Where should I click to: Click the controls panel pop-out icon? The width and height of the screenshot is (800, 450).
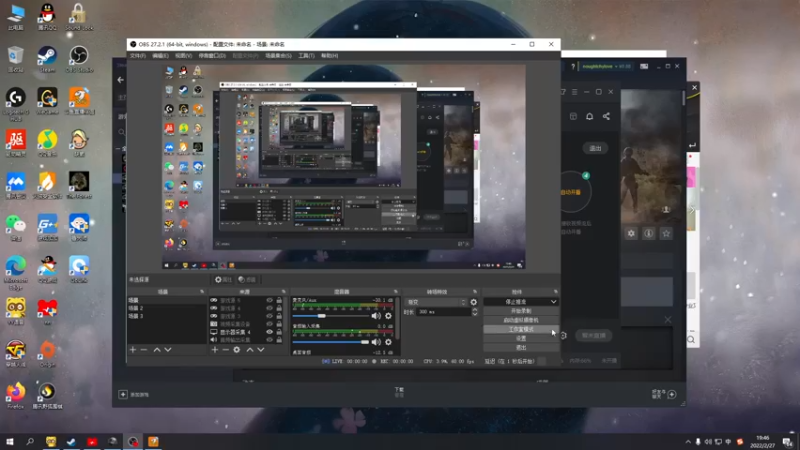pos(556,292)
